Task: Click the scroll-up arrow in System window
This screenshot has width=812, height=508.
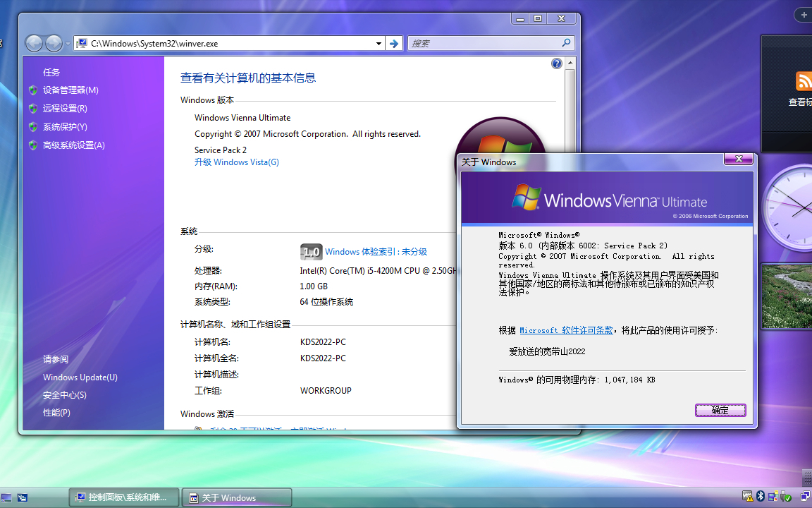Action: click(x=570, y=64)
